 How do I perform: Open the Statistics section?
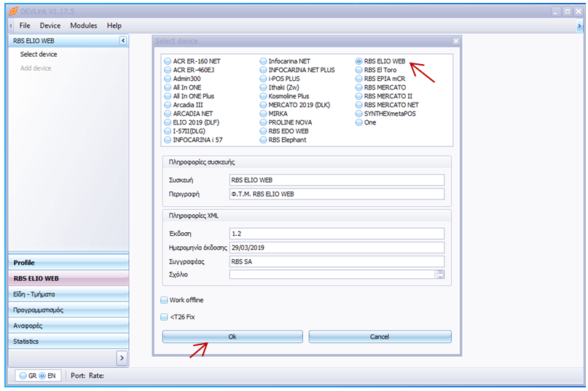[68, 341]
